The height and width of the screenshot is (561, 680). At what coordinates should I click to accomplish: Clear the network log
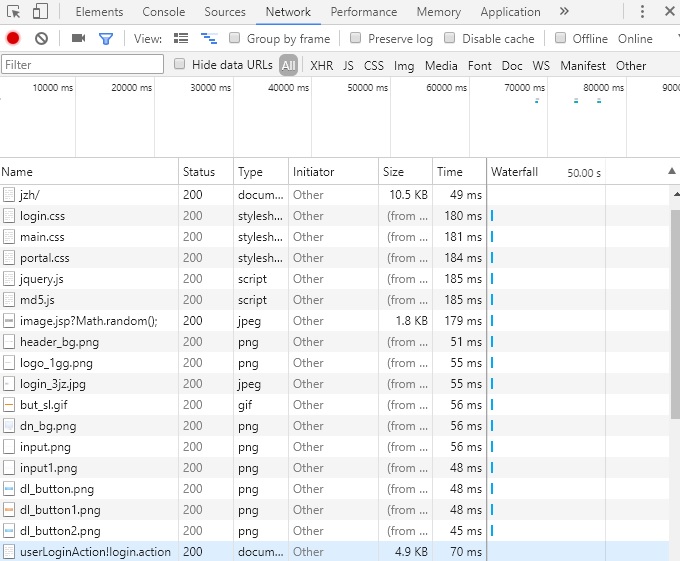click(x=41, y=38)
